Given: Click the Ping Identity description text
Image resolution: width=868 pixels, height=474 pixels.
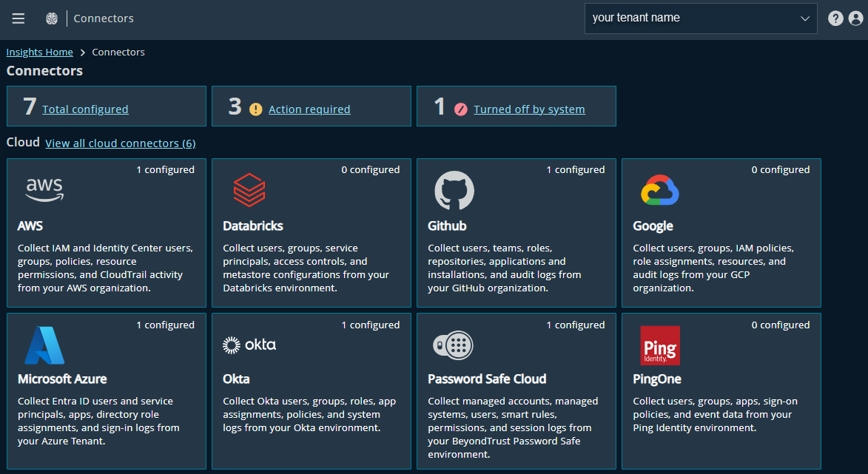Looking at the screenshot, I should click(x=716, y=414).
